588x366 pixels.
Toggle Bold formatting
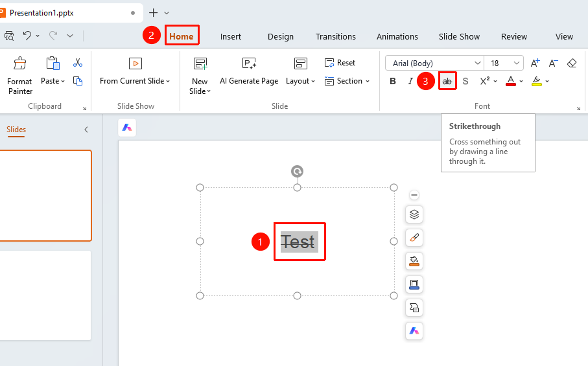pos(393,81)
